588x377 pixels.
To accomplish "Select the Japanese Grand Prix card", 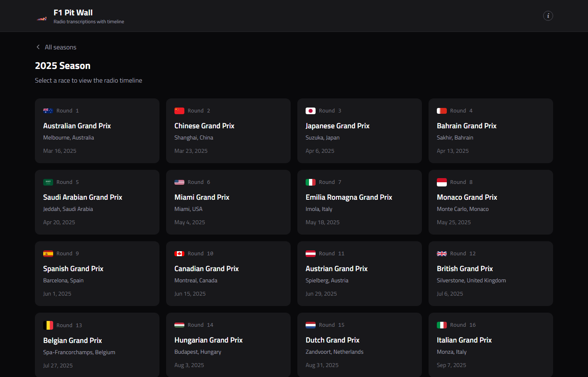I will point(360,131).
